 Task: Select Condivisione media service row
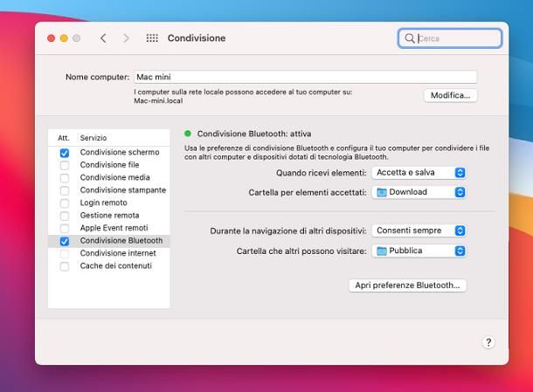[108, 177]
